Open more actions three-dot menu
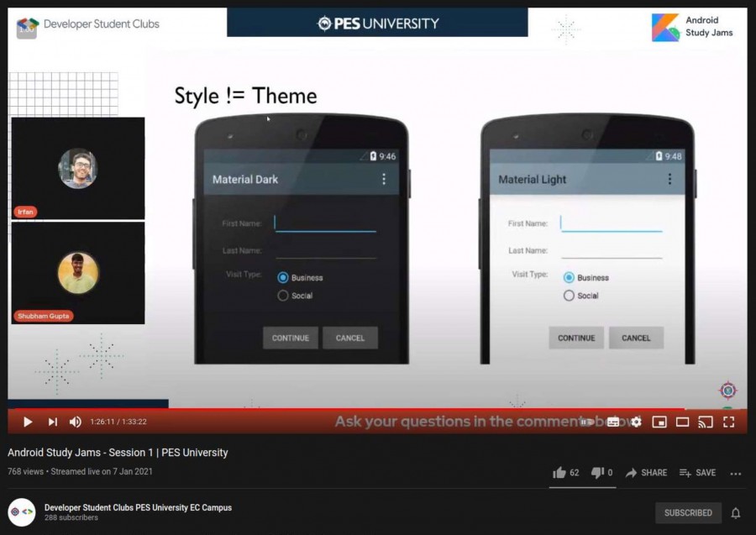This screenshot has width=756, height=535. click(x=736, y=474)
